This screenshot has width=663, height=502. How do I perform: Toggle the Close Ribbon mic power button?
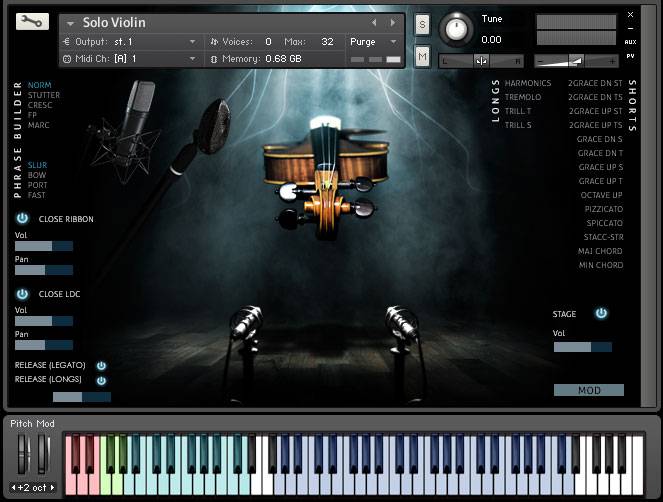click(x=22, y=218)
